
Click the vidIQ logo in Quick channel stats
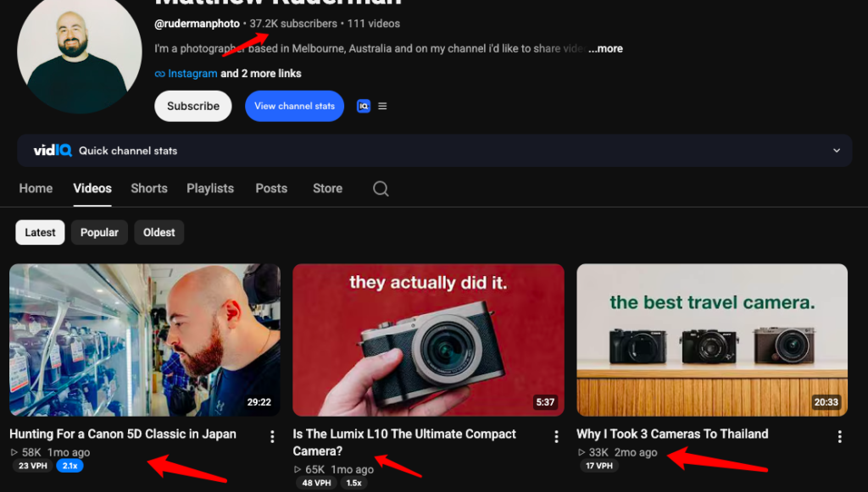tap(53, 151)
